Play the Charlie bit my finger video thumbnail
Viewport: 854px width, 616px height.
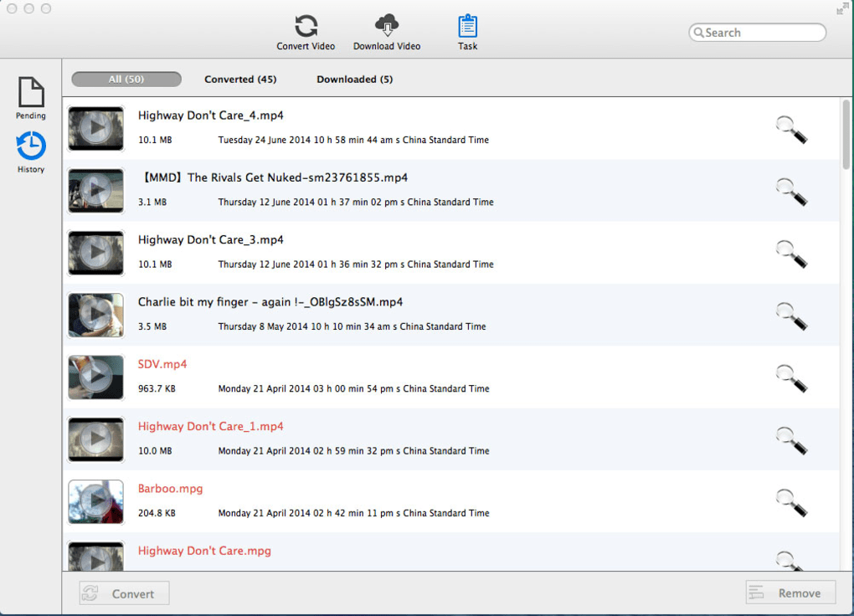point(95,315)
